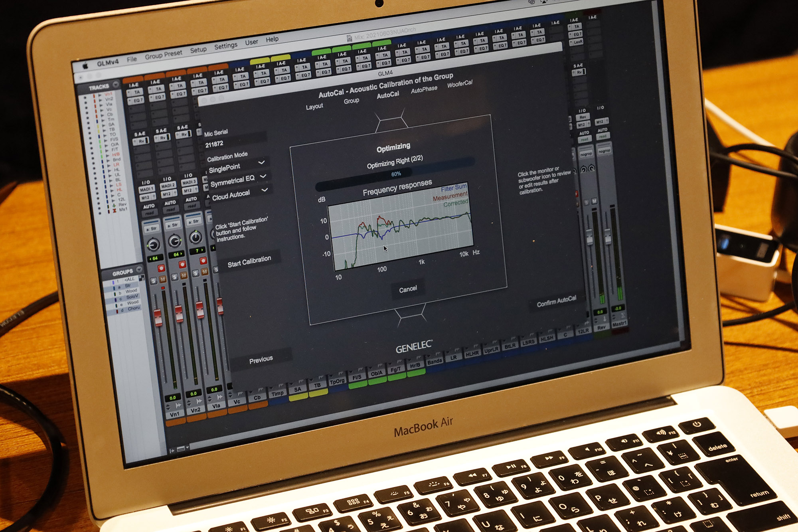This screenshot has width=798, height=532.
Task: Click the Mic Serial field 211872
Action: (x=235, y=141)
